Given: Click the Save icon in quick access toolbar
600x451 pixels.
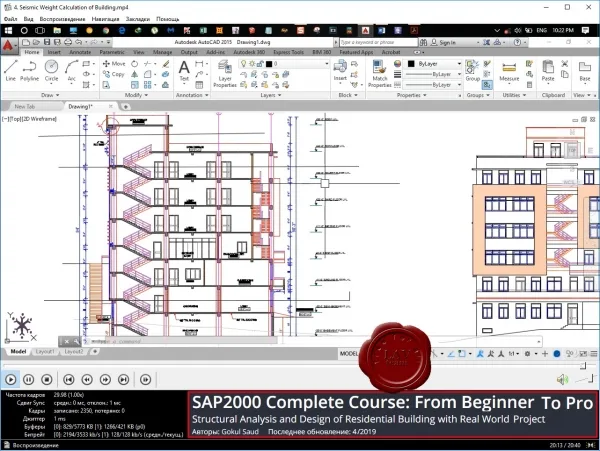Looking at the screenshot, I should click(47, 42).
